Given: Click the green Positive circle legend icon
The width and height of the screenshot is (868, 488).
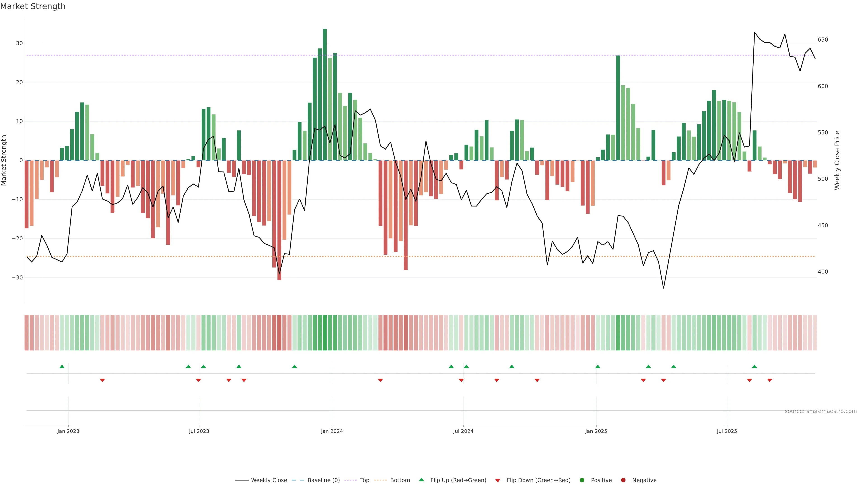Looking at the screenshot, I should (582, 480).
